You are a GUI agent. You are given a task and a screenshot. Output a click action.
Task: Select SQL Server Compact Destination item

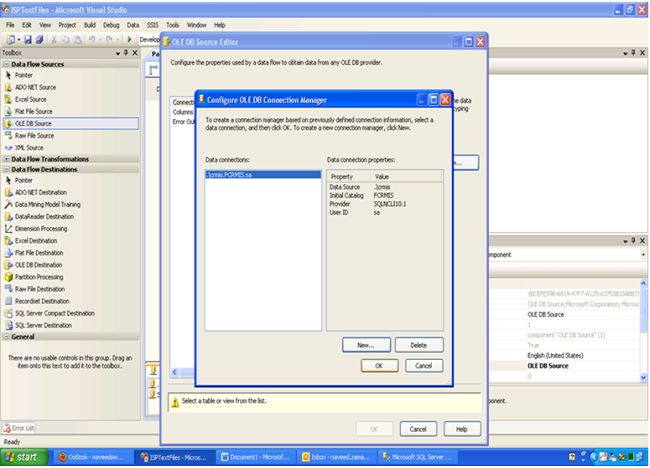(x=55, y=313)
